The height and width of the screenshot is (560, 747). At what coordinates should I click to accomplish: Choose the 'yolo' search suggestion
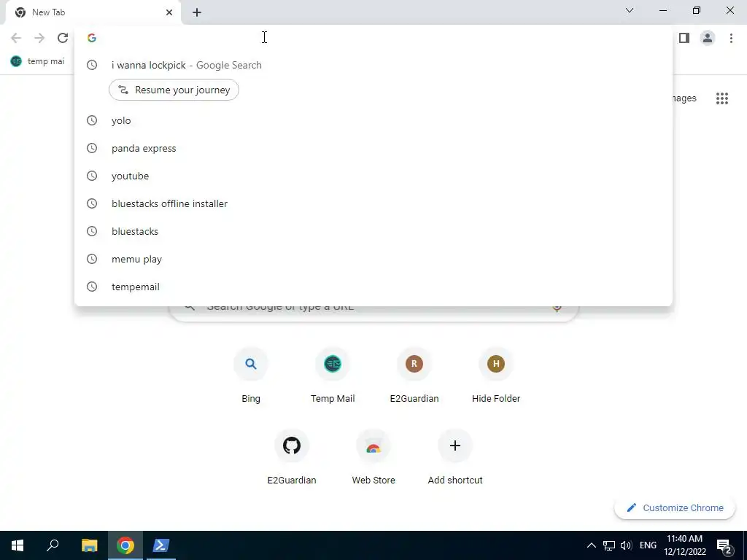[373, 120]
